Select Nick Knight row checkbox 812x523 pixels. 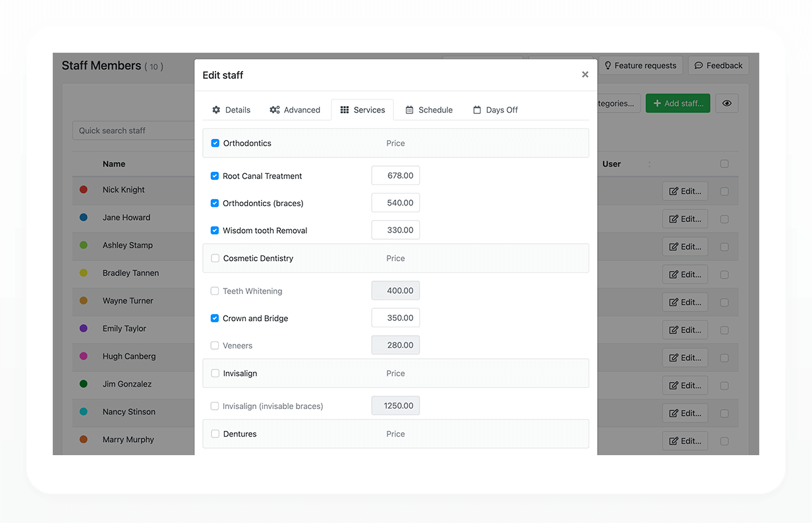[724, 192]
